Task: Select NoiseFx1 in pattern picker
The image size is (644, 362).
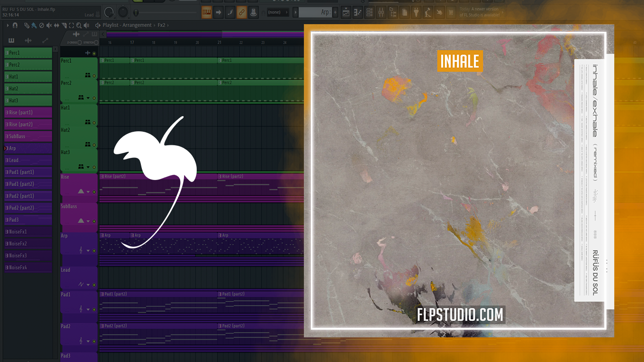Action: point(28,232)
